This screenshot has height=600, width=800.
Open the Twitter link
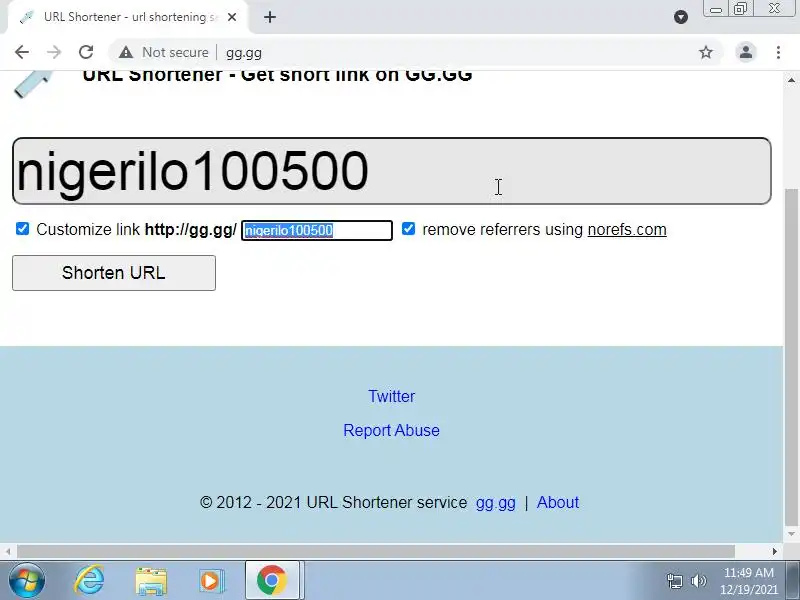[x=391, y=396]
